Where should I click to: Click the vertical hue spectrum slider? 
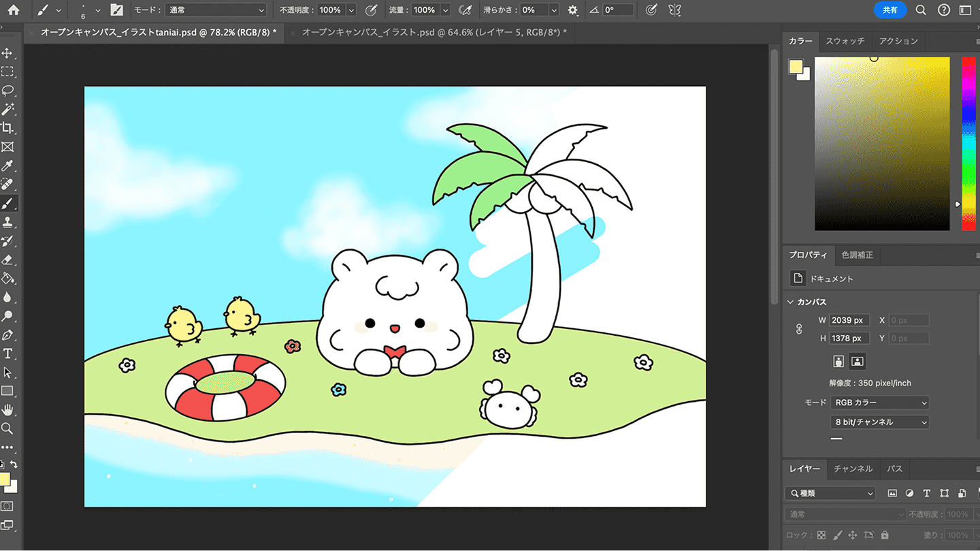(x=968, y=144)
